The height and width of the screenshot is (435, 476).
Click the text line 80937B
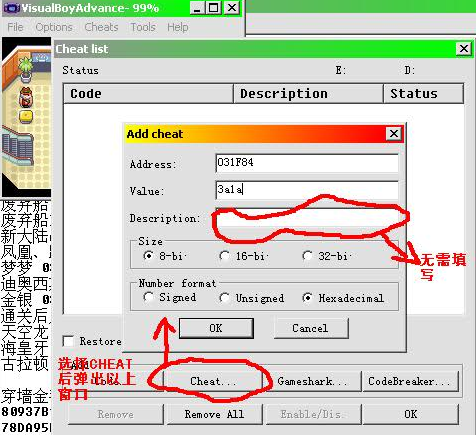[26, 411]
